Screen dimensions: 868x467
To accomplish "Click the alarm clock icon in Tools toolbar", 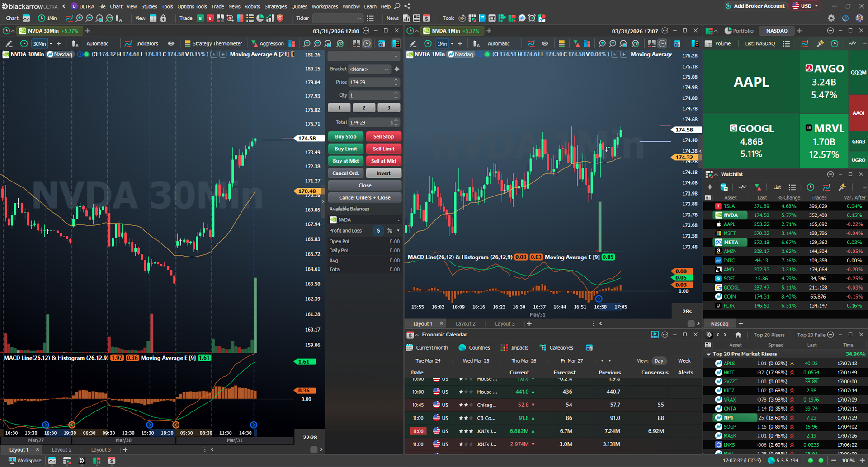I will 532,19.
